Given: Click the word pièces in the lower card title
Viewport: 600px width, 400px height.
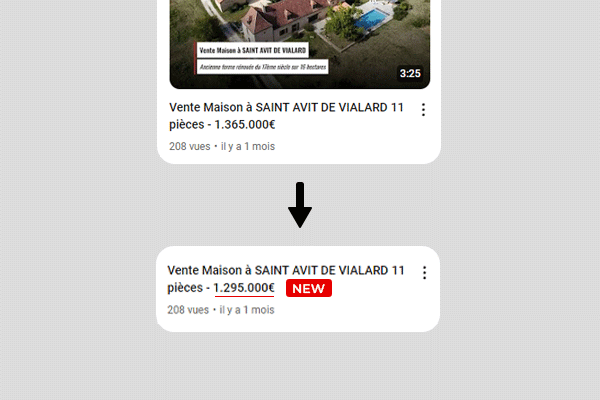Looking at the screenshot, I should pyautogui.click(x=185, y=288).
